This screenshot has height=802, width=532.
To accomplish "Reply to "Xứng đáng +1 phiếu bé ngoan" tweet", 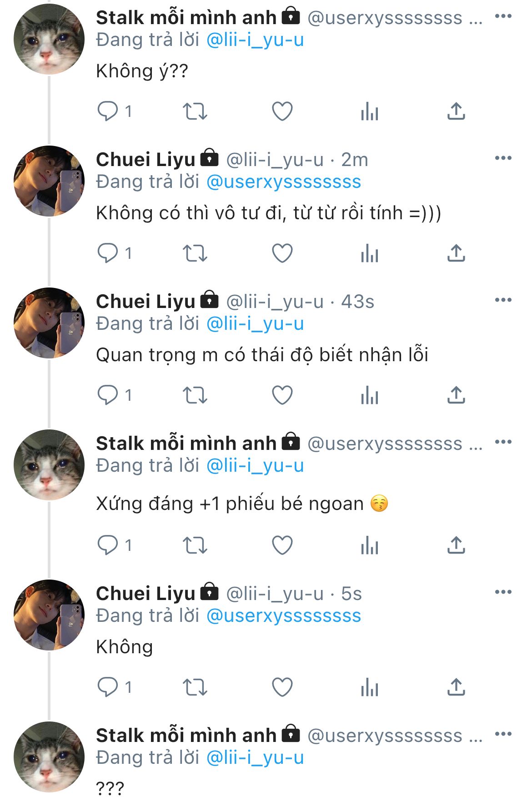I will [108, 545].
